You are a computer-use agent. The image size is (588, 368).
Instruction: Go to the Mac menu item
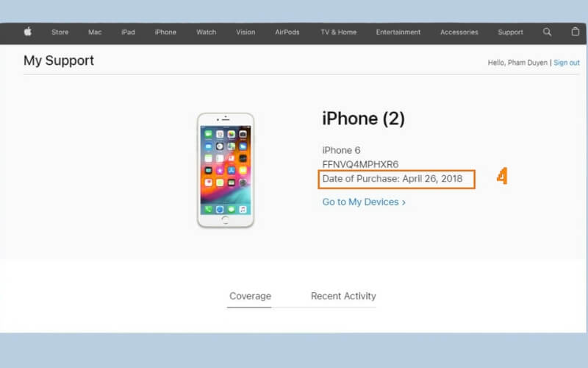tap(95, 32)
